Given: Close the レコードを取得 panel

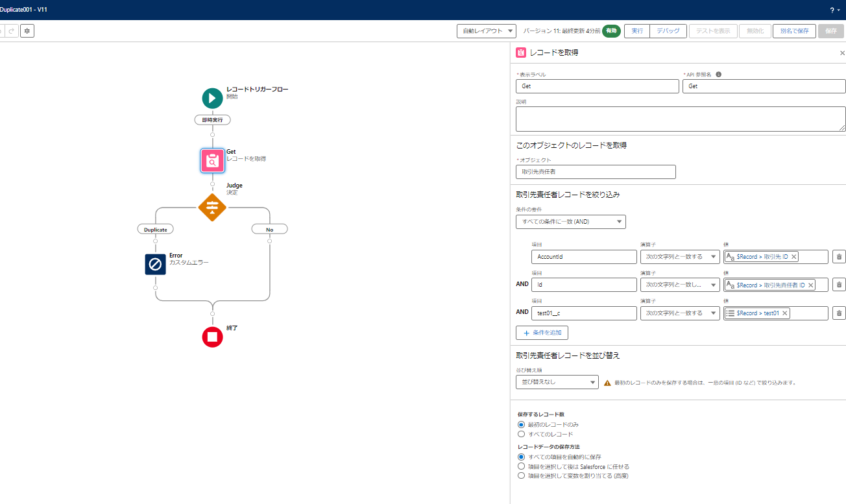Looking at the screenshot, I should pos(842,53).
